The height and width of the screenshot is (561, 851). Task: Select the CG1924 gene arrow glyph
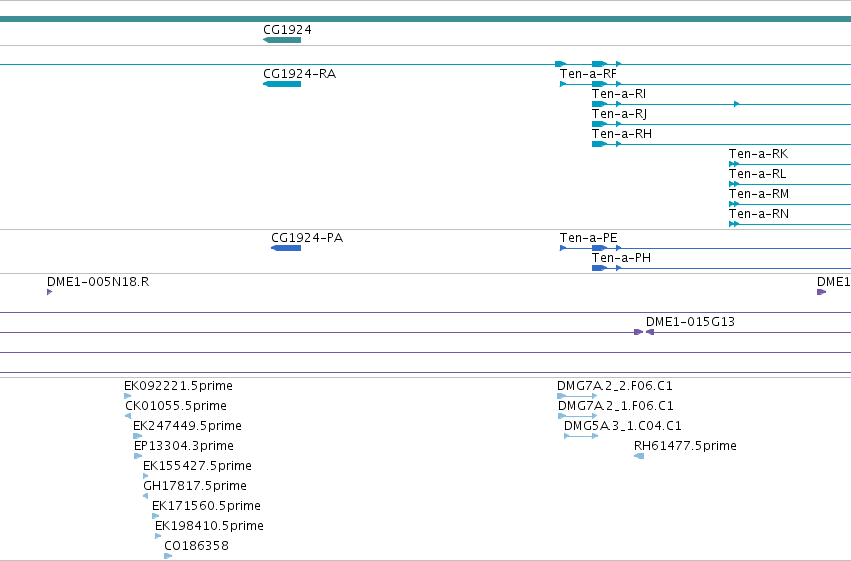coord(282,40)
